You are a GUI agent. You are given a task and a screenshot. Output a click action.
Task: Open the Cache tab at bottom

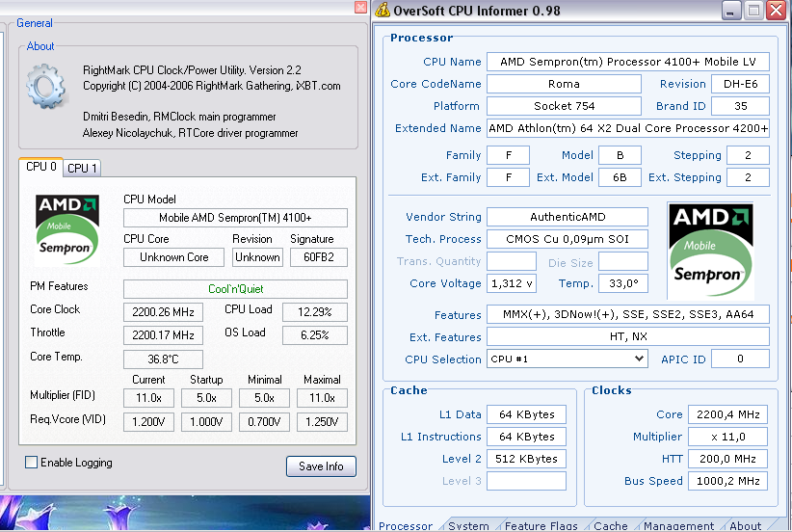point(611,525)
